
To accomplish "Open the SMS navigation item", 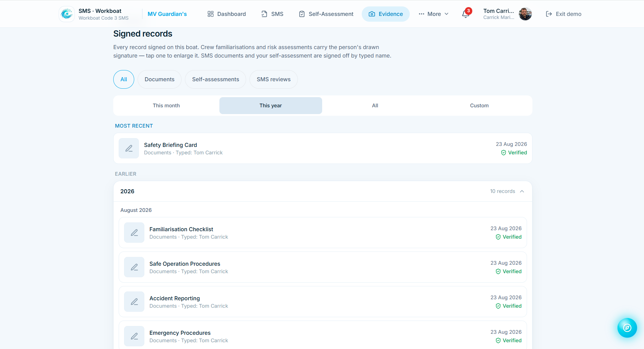I will [x=272, y=14].
